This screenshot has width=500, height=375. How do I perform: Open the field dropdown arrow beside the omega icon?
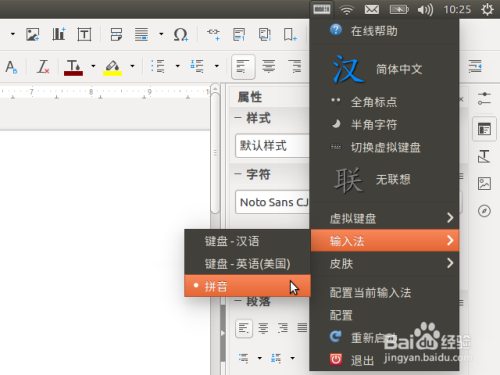click(x=161, y=34)
